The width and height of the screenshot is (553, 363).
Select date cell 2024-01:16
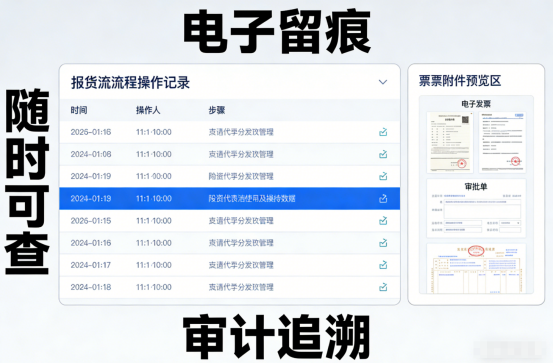[x=91, y=243]
